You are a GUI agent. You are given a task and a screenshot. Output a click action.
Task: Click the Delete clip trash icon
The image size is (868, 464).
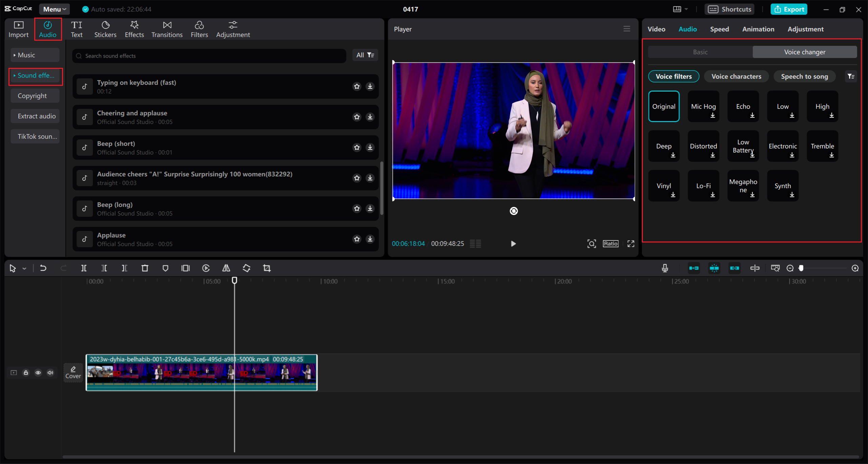pyautogui.click(x=145, y=268)
